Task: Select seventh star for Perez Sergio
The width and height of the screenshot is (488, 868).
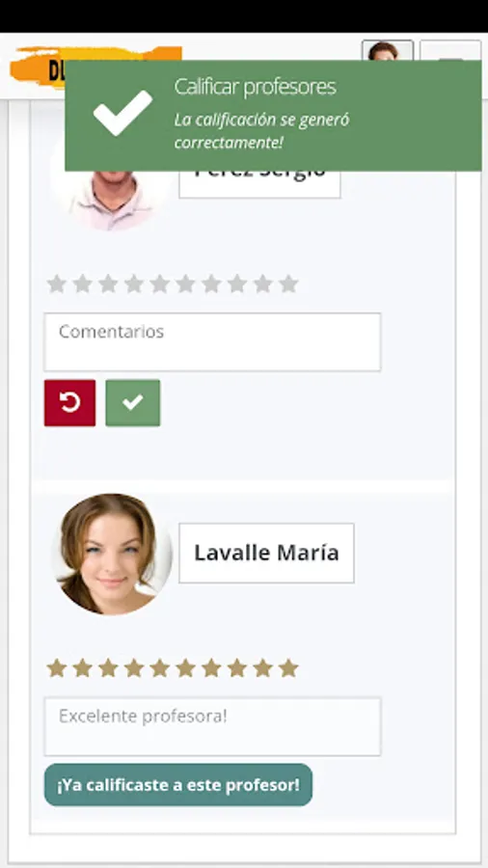Action: pos(211,284)
